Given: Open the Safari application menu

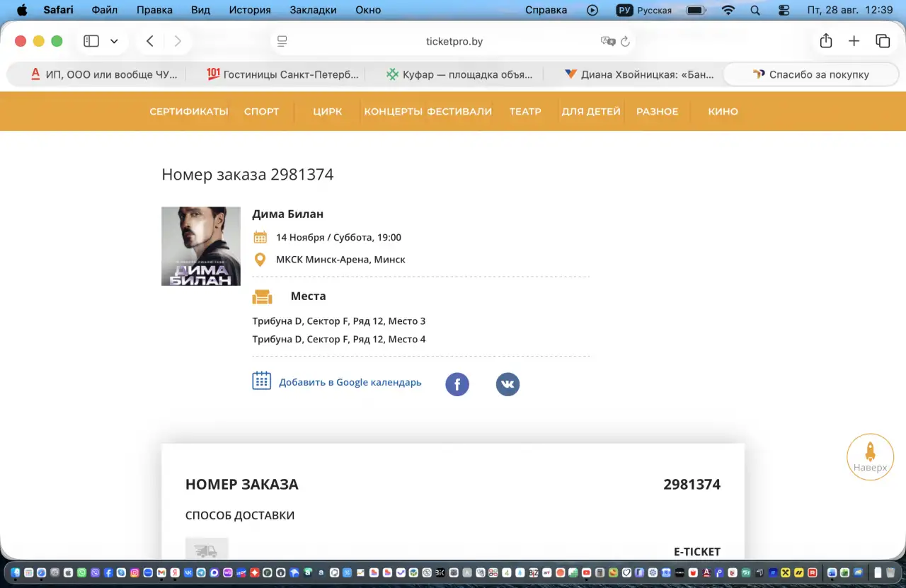Looking at the screenshot, I should 58,10.
